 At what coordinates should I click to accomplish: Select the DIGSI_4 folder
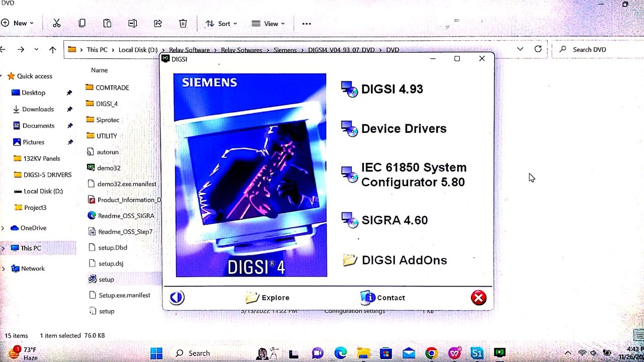point(101,104)
